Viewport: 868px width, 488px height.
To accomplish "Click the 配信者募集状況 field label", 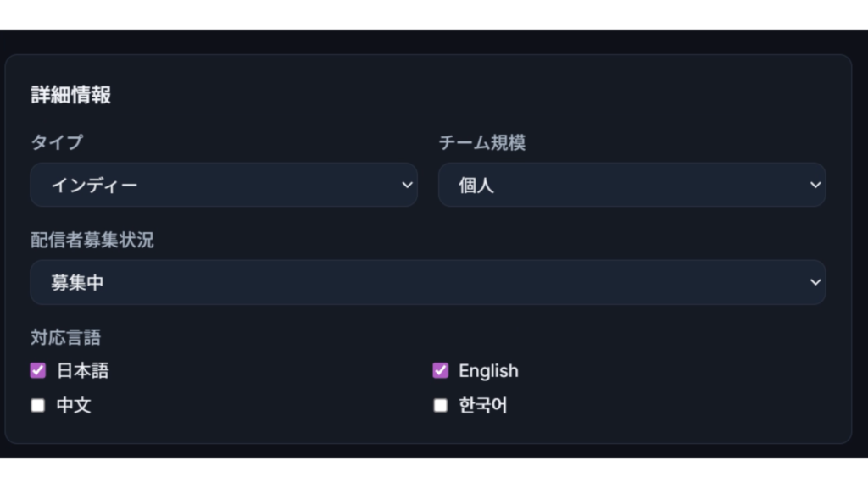I will click(x=92, y=240).
